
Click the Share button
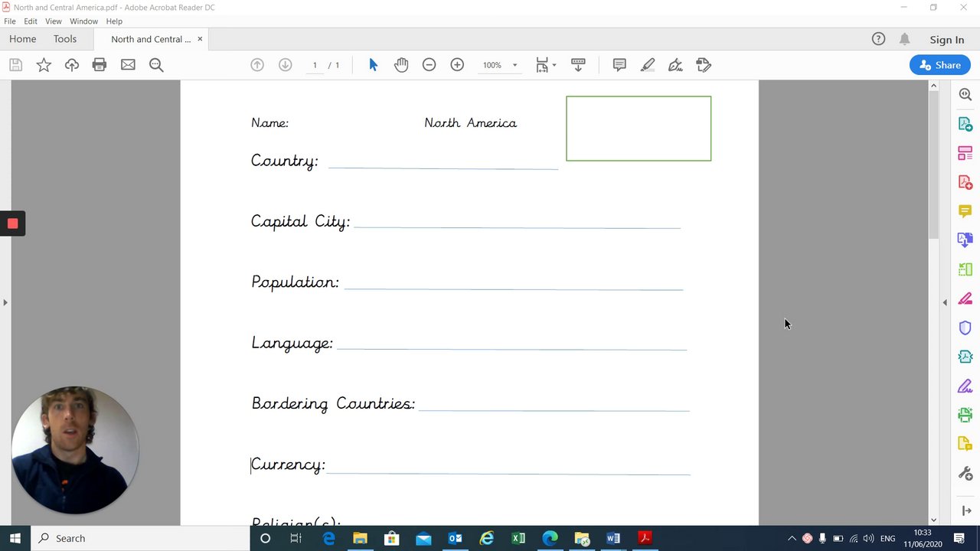click(x=940, y=65)
